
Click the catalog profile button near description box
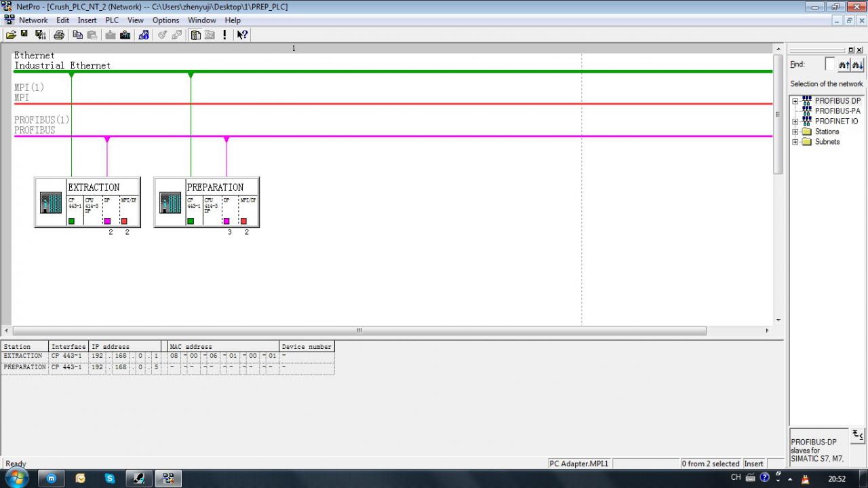click(x=858, y=434)
